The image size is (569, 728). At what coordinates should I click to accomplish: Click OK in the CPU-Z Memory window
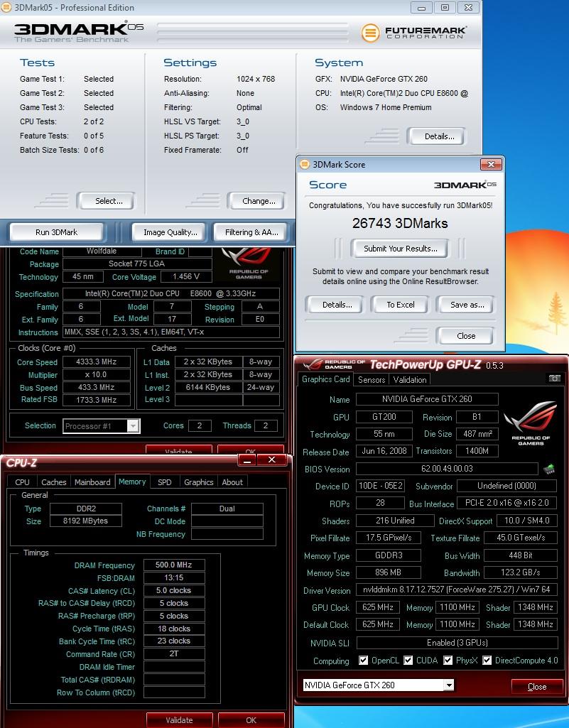coord(251,720)
